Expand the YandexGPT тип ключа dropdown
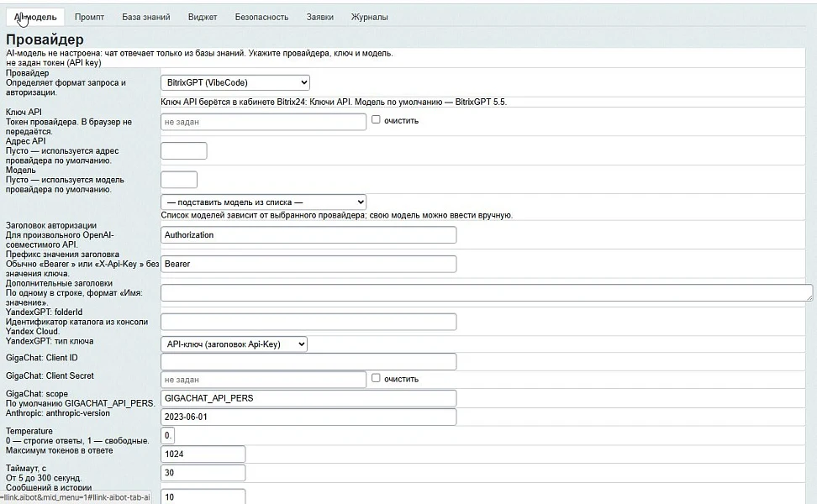This screenshot has width=817, height=504. tap(234, 344)
